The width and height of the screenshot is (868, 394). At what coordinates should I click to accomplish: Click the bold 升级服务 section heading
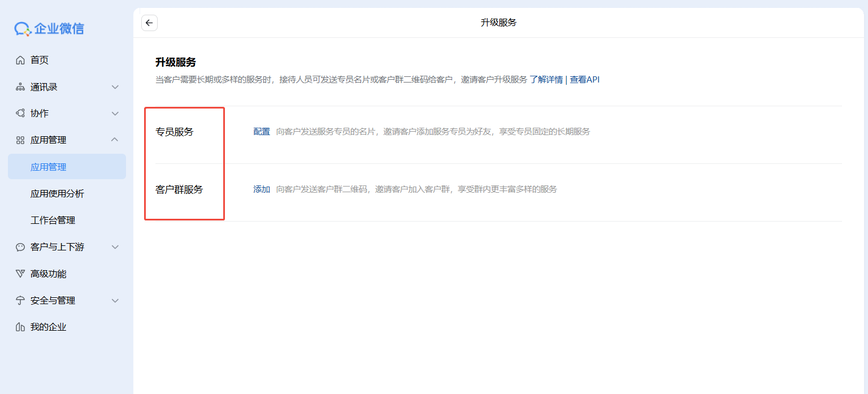[176, 62]
